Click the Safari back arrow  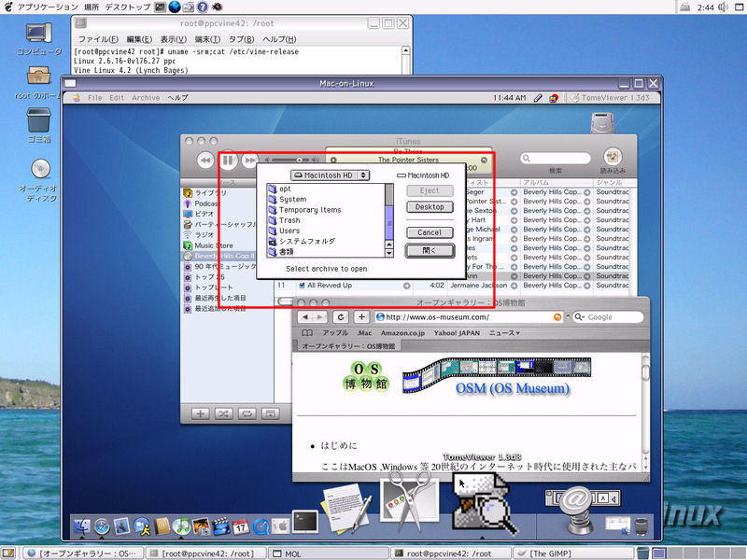click(x=305, y=317)
